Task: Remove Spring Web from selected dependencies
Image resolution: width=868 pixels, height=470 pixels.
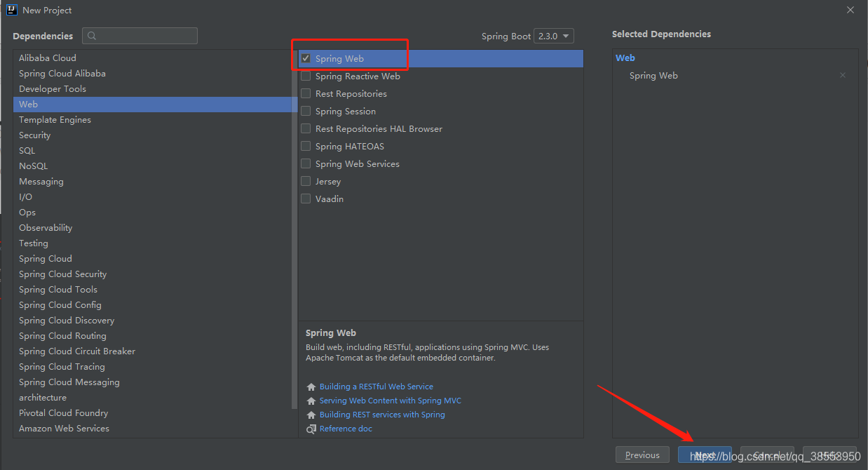Action: [x=843, y=75]
